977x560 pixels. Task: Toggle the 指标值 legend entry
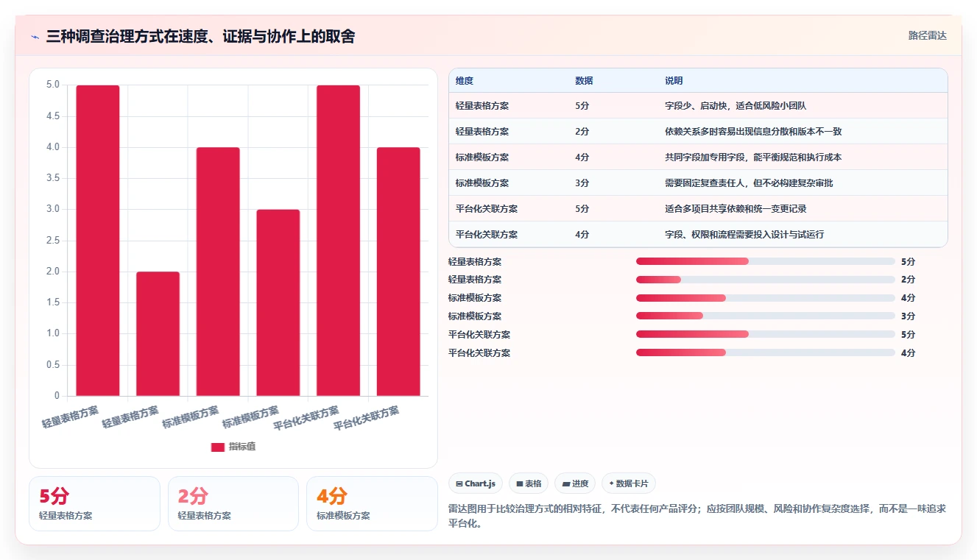pos(233,447)
